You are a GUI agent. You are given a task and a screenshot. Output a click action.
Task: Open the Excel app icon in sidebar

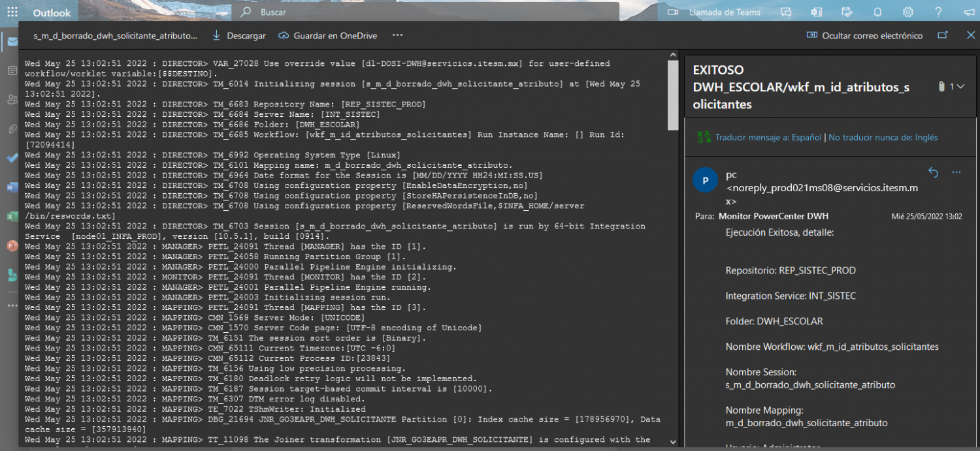coord(12,216)
